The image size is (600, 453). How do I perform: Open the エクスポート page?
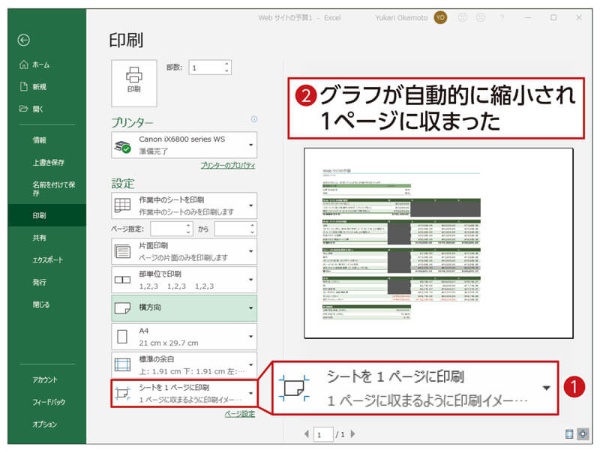(47, 260)
